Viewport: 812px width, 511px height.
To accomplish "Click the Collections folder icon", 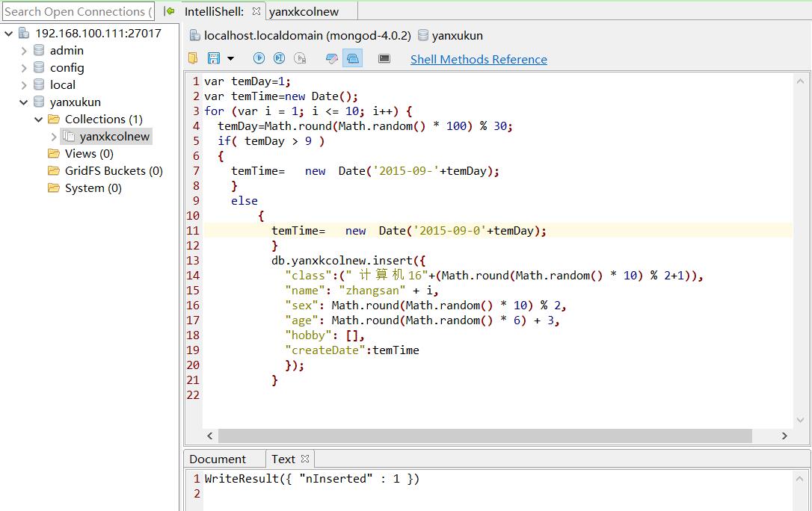I will [54, 119].
